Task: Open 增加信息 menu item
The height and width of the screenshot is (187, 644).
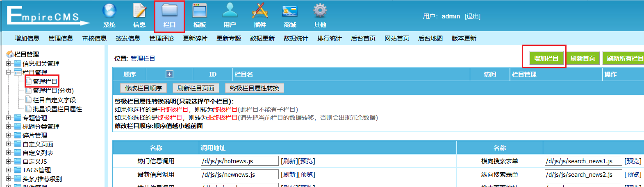Action: click(x=27, y=38)
